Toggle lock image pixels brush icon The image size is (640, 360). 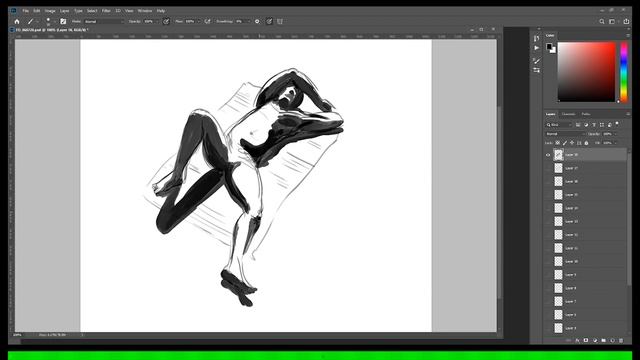(x=565, y=143)
